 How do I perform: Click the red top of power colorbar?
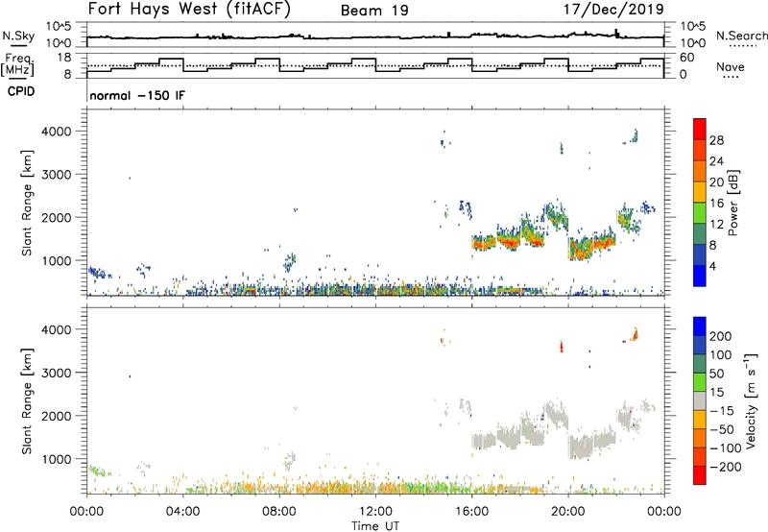pos(700,129)
